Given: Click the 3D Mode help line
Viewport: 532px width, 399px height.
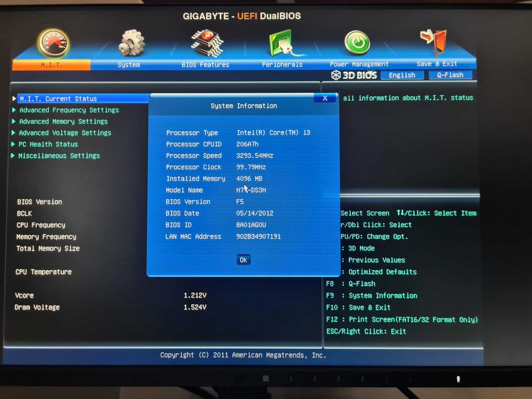Looking at the screenshot, I should point(358,249).
